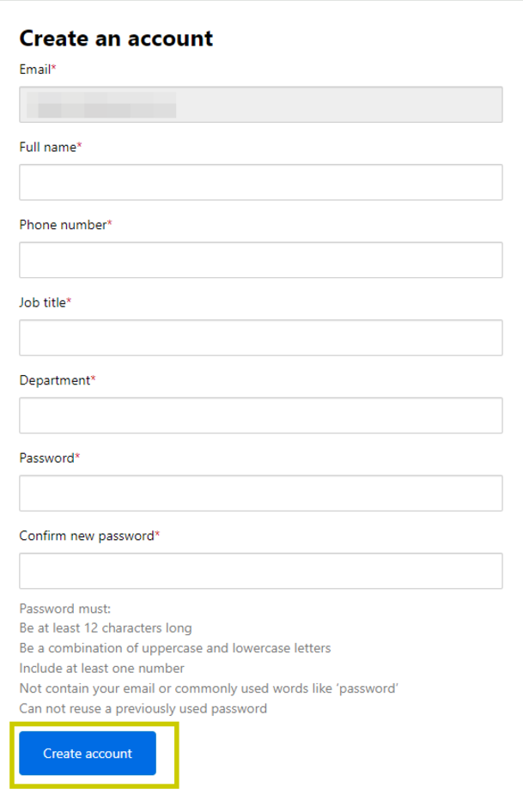Click the previously used password rule
The image size is (523, 812).
pyautogui.click(x=143, y=708)
